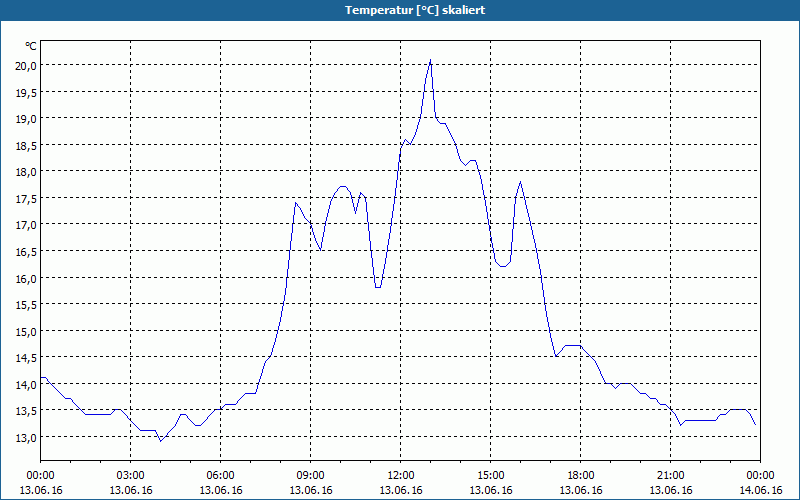Click the curve peak at 16:00

[520, 182]
